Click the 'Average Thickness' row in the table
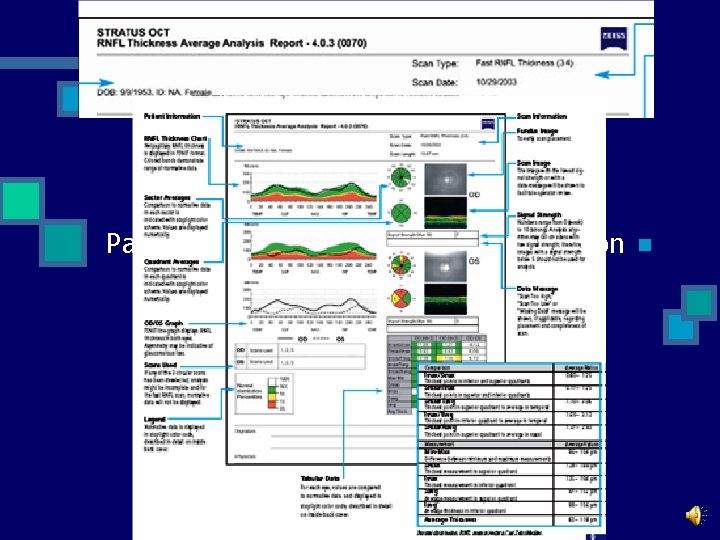720x540 pixels. click(x=510, y=521)
